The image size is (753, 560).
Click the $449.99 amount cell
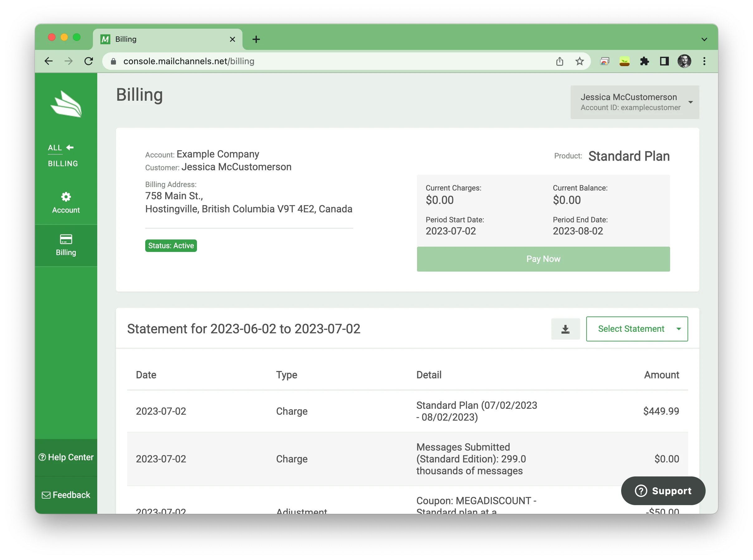point(661,411)
